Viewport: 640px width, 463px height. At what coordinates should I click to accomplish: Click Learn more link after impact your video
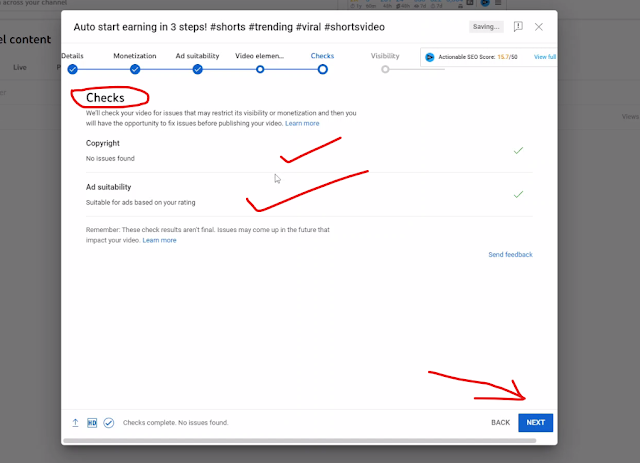(x=159, y=240)
